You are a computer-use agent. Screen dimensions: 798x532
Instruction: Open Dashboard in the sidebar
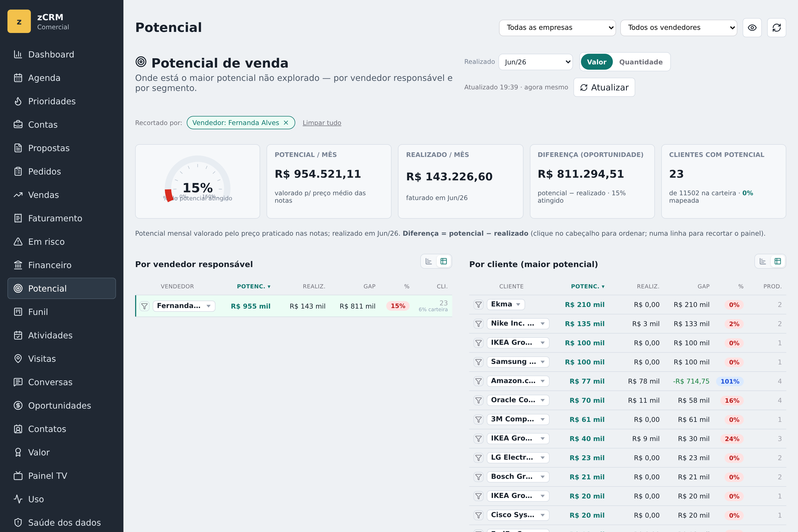61,54
